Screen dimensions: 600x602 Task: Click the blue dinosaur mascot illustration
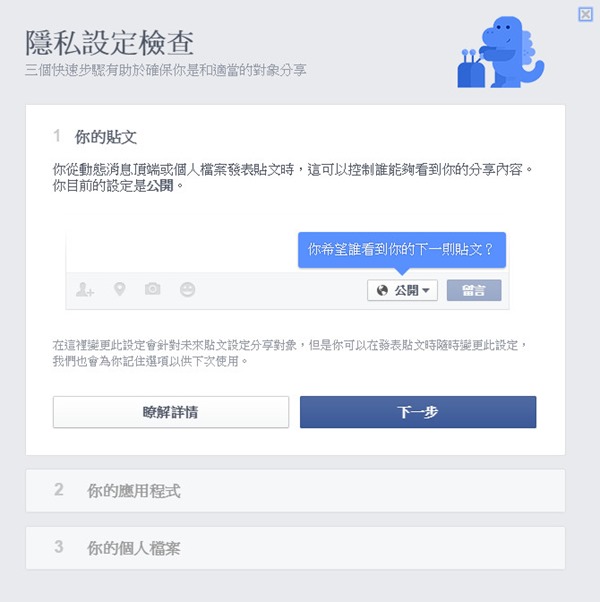(501, 52)
